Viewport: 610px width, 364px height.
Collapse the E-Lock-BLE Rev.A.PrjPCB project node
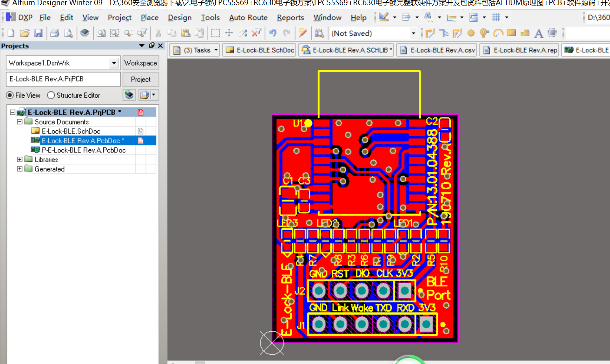(x=13, y=112)
